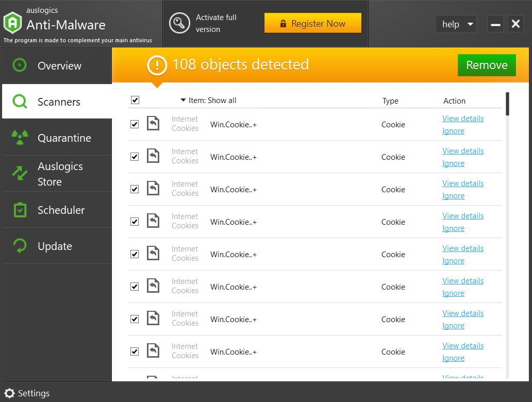
Task: Click the Register Now button
Action: coord(313,23)
